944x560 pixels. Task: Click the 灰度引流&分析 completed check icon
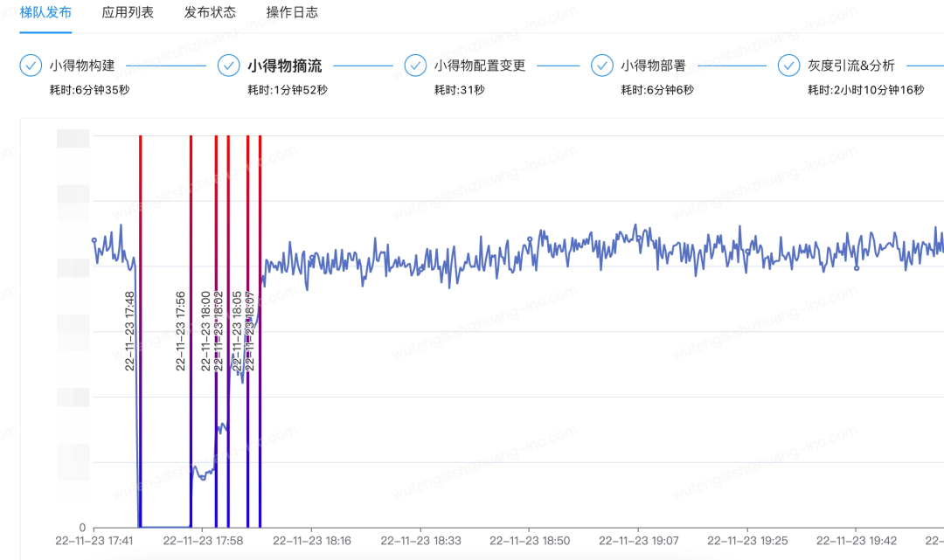(x=789, y=66)
